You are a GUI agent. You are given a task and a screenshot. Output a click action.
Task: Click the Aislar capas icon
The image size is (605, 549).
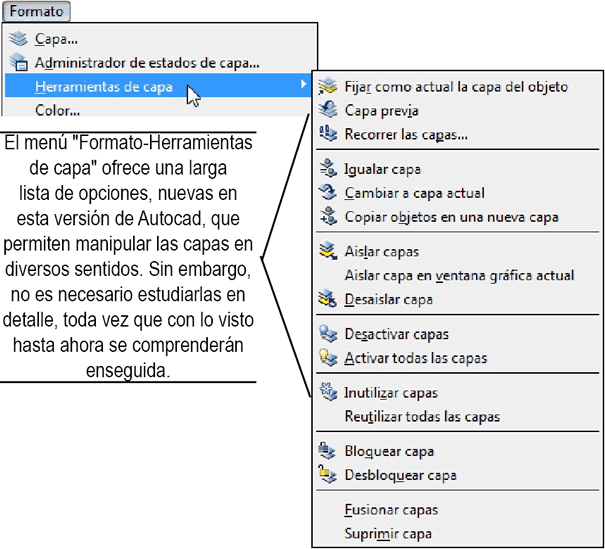328,251
